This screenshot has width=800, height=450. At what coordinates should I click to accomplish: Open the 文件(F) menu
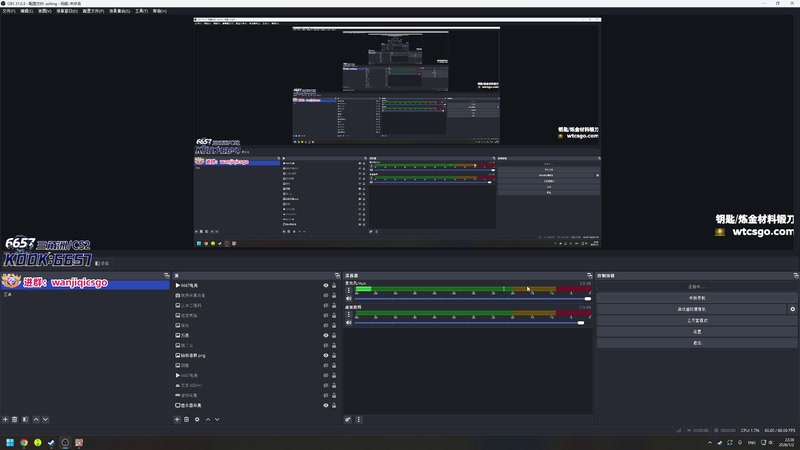(x=9, y=11)
